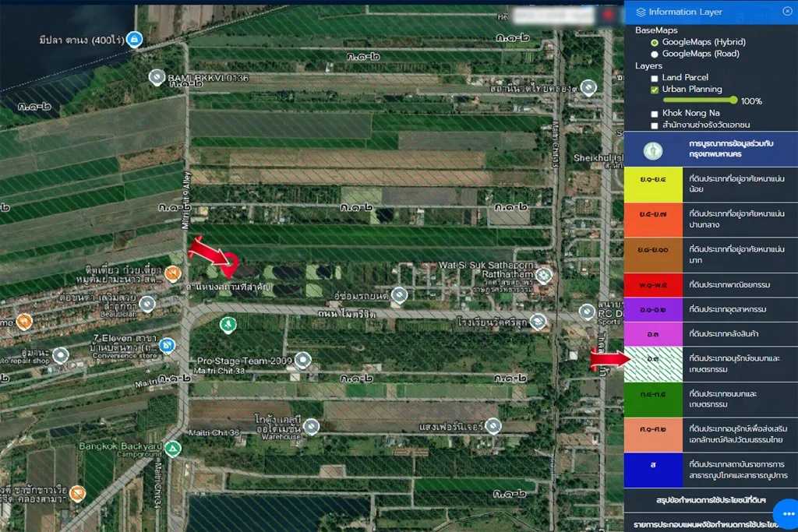798x532 pixels.
Task: Enable the Land Parcel layer
Action: [x=655, y=78]
